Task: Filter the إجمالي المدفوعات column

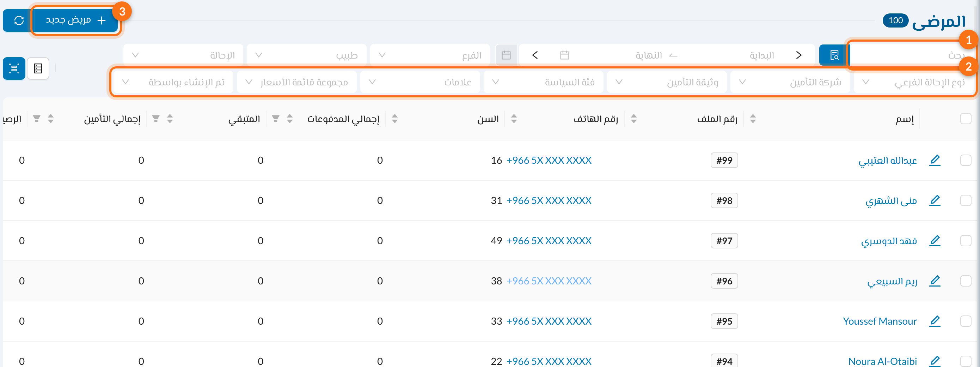Action: 276,119
